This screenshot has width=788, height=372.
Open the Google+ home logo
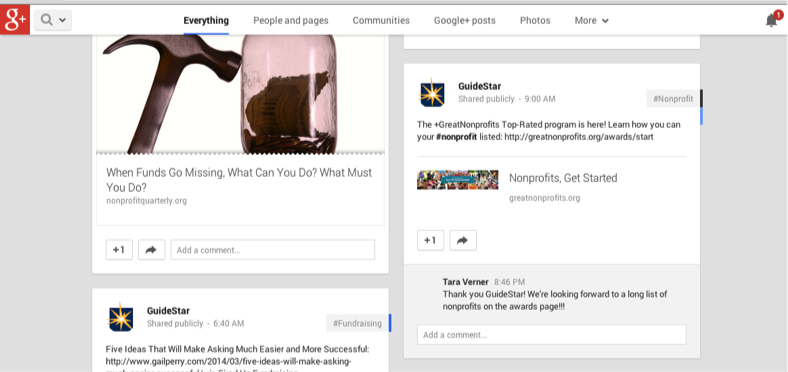pos(15,20)
